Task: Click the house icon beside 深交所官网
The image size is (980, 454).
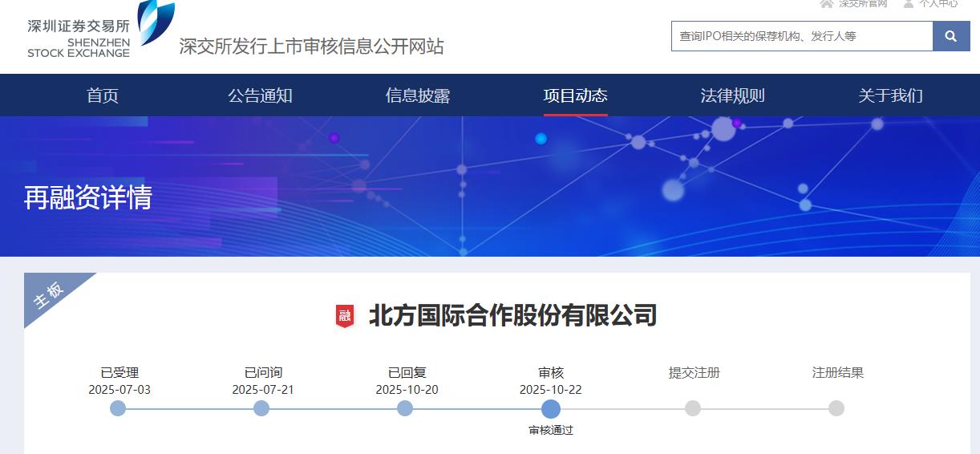Action: 826,3
